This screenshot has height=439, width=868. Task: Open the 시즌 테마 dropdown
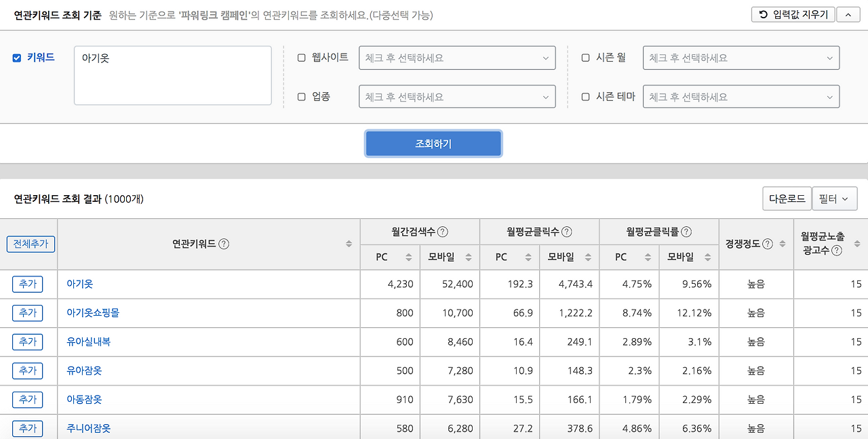(741, 96)
